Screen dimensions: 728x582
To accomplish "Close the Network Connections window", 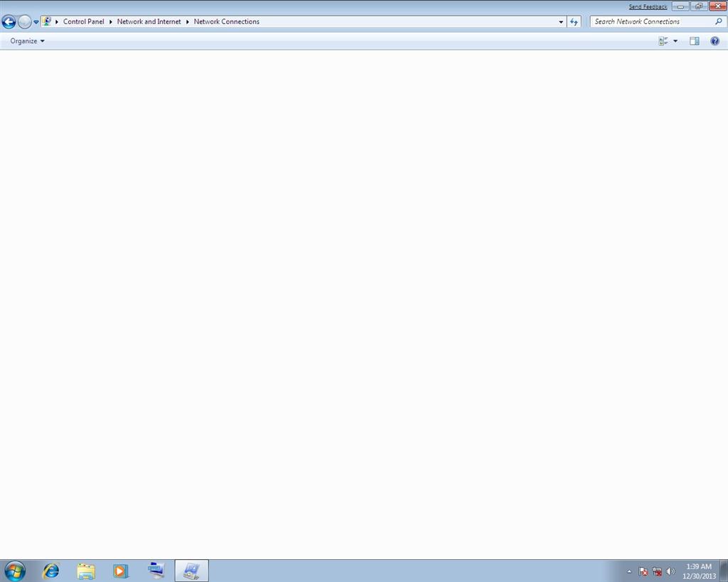I will point(718,6).
